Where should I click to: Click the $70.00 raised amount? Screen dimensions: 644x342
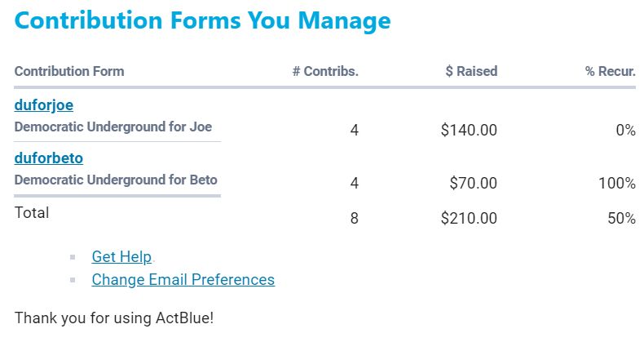coord(473,183)
